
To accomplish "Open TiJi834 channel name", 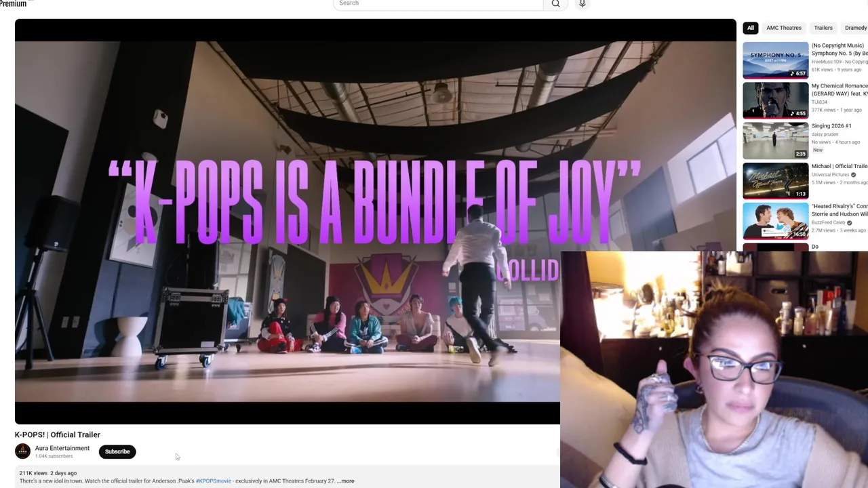I will [x=819, y=102].
